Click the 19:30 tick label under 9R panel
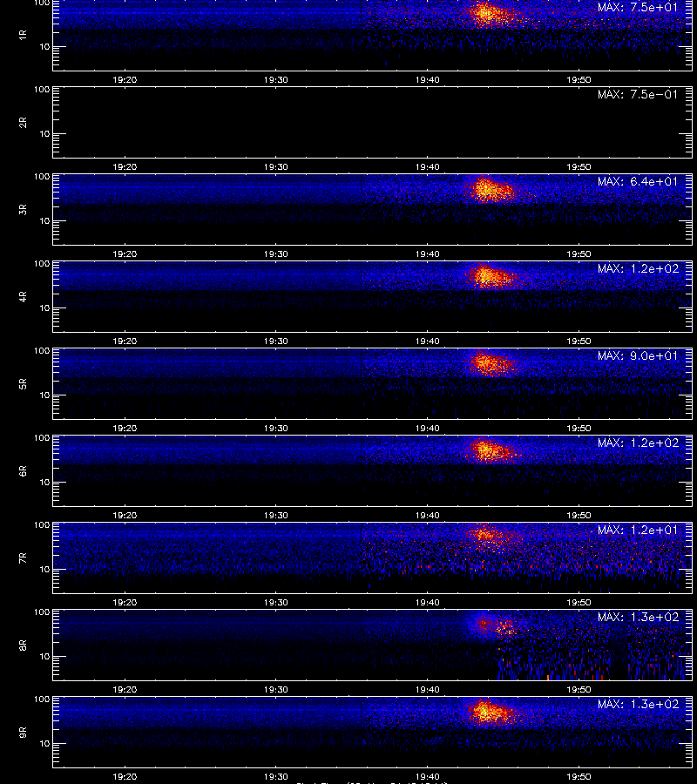 276,776
